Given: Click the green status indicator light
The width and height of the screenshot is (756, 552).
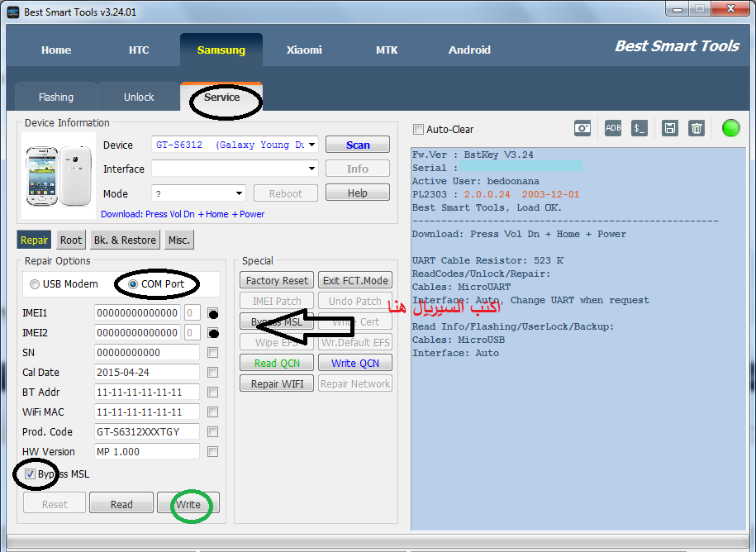Looking at the screenshot, I should (730, 128).
